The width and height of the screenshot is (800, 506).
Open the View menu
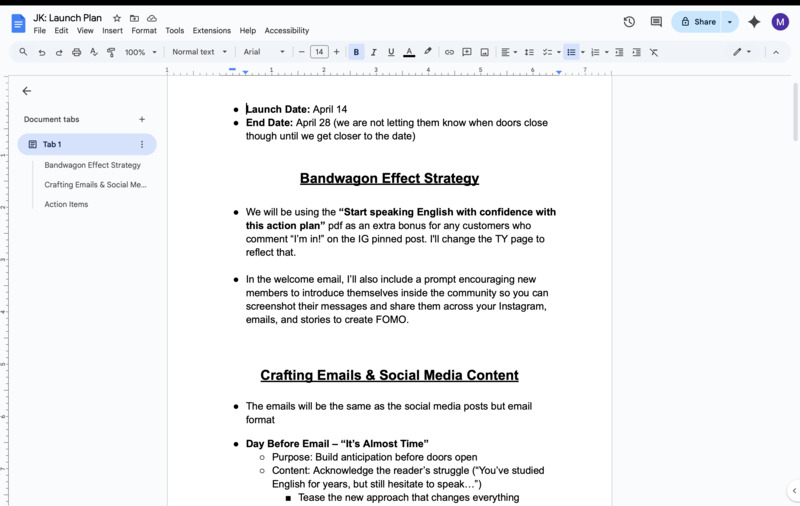pyautogui.click(x=85, y=31)
